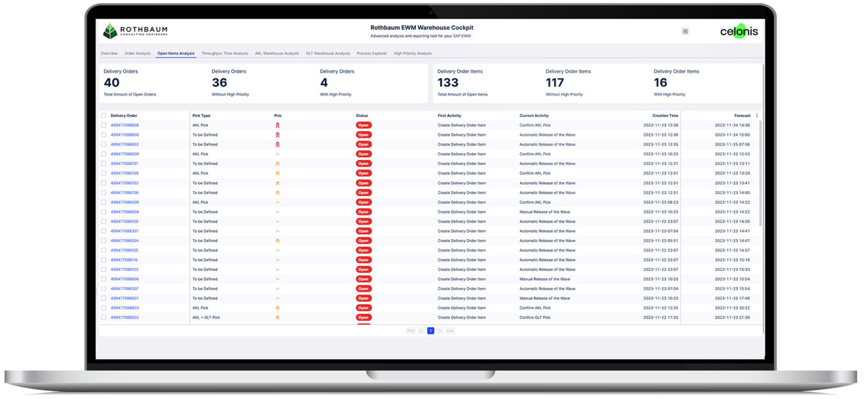Click the Open status badge for order 499477098509

[363, 202]
